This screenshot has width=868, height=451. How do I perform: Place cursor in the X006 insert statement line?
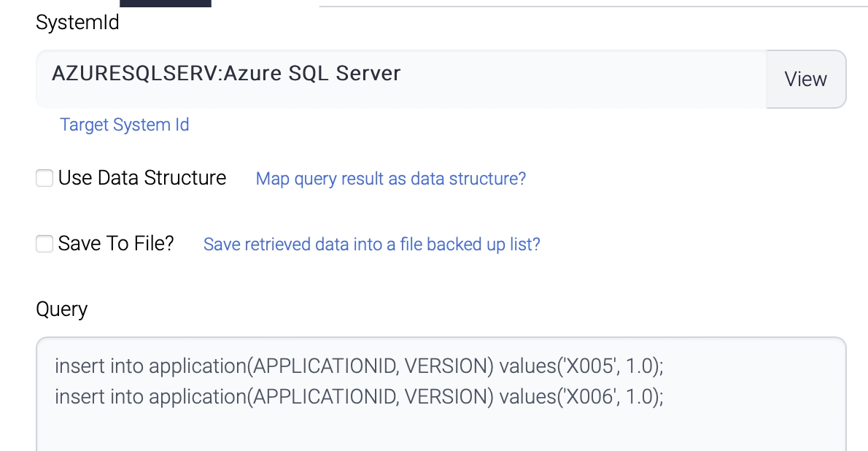[359, 397]
